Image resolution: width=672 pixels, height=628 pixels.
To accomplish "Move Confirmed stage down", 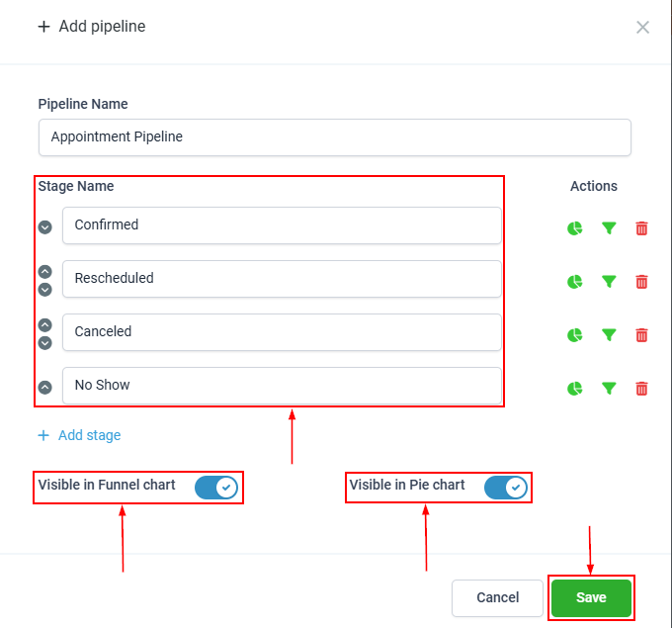I will (x=44, y=226).
